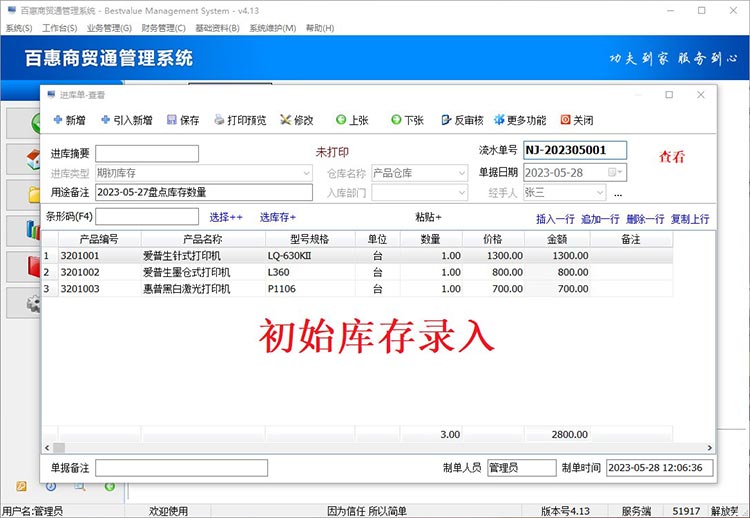Click the 制单时间 field
750x518 pixels.
pos(660,468)
